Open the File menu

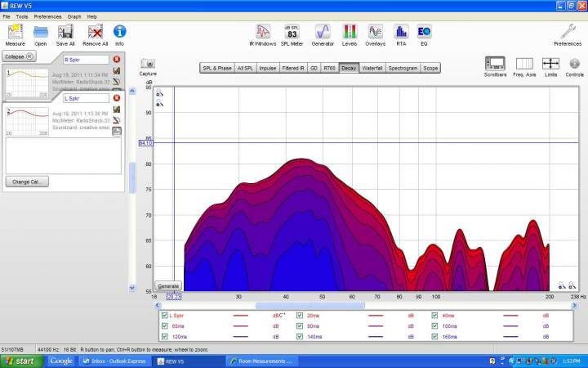point(7,16)
